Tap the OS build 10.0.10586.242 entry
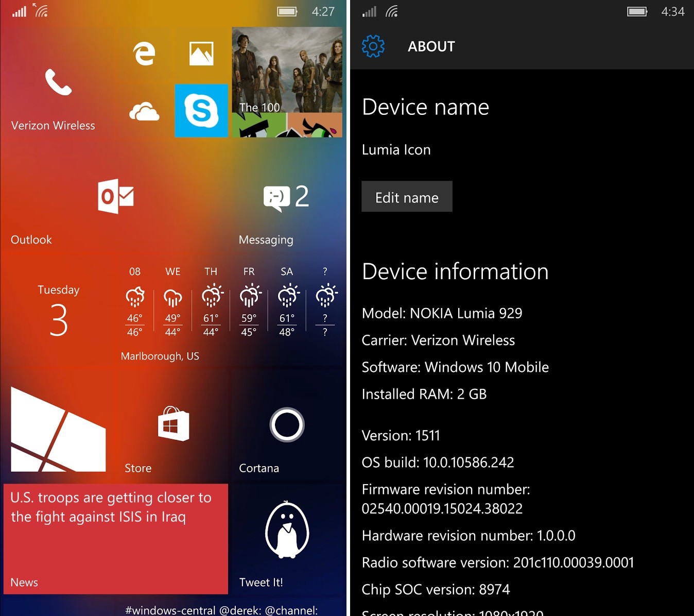694x616 pixels. click(438, 462)
